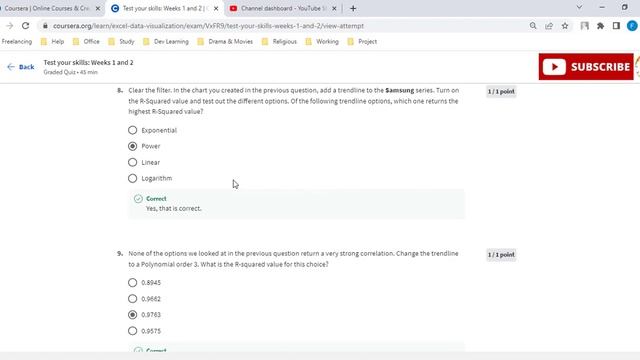
Task: Select the Logarithm radio option
Action: (x=132, y=178)
